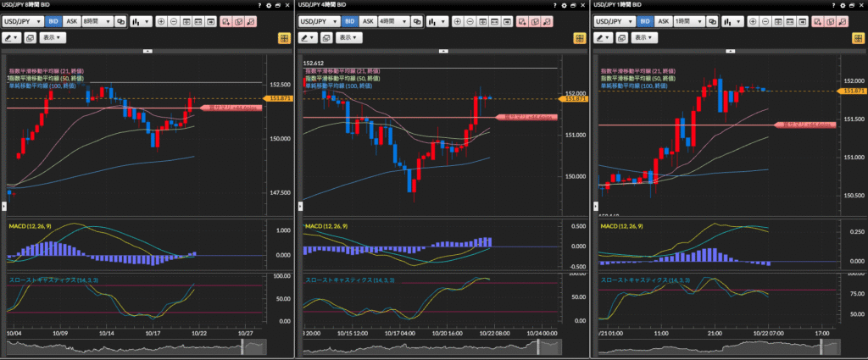Screen dimensions: 868x360
Task: Open pencil drawing tools in 4時間 chart
Action: point(309,38)
